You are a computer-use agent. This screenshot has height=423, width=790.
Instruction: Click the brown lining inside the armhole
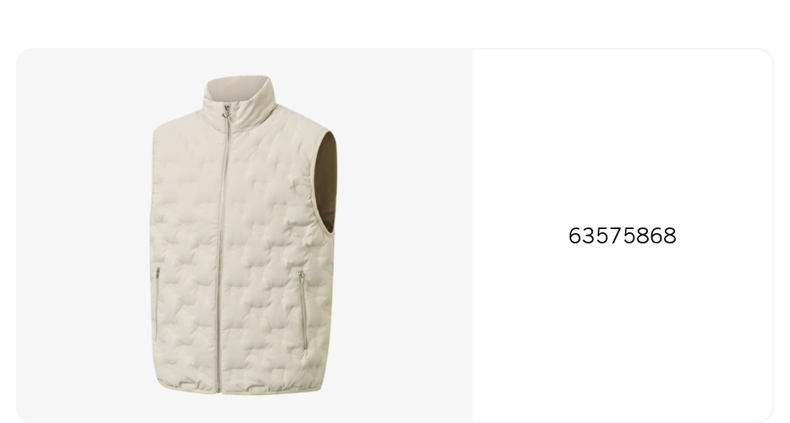point(327,182)
